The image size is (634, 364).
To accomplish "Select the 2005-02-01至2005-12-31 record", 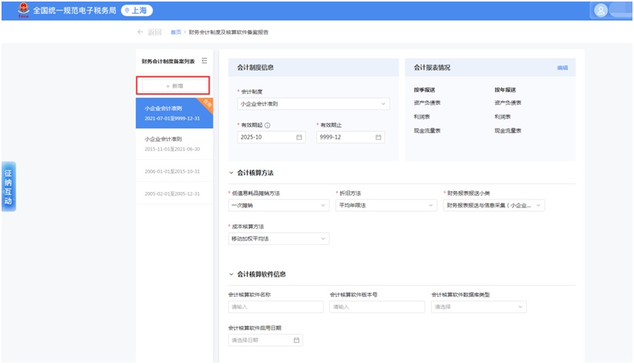I will (x=174, y=193).
